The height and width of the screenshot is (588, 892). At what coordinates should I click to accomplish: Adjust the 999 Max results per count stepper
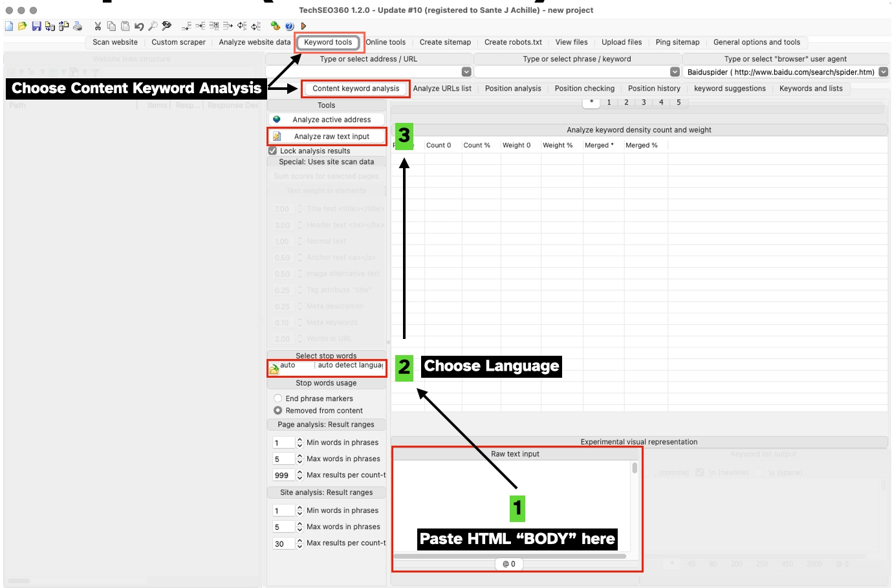coord(299,475)
